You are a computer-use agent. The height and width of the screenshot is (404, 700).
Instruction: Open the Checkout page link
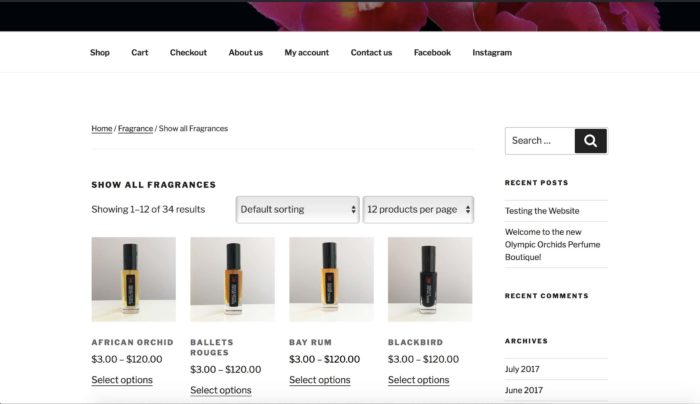tap(188, 52)
